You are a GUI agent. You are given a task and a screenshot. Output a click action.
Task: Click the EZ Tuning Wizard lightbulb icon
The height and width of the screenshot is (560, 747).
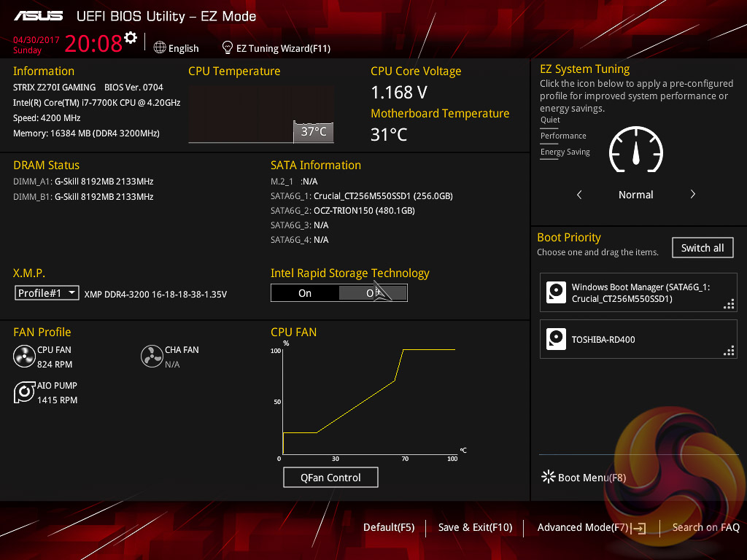click(x=228, y=47)
